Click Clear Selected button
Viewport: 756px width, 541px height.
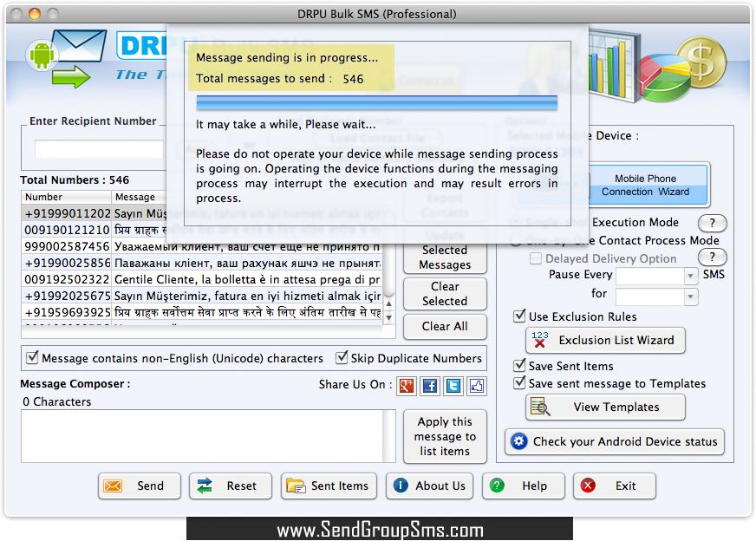pos(445,294)
